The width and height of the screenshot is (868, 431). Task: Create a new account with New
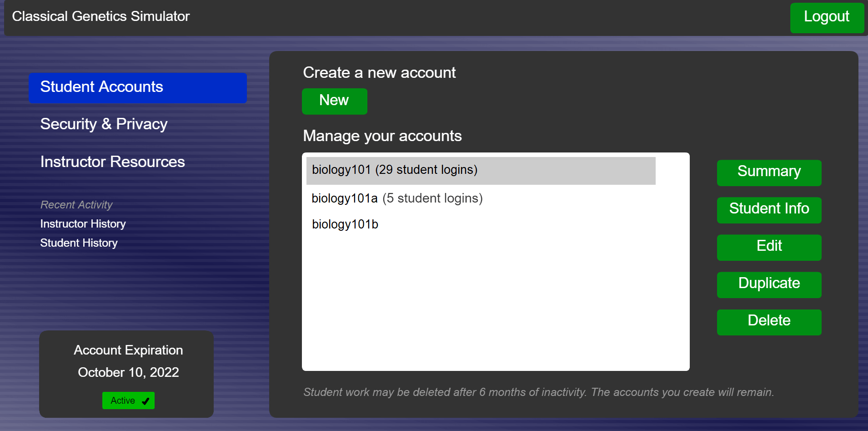[x=334, y=101]
